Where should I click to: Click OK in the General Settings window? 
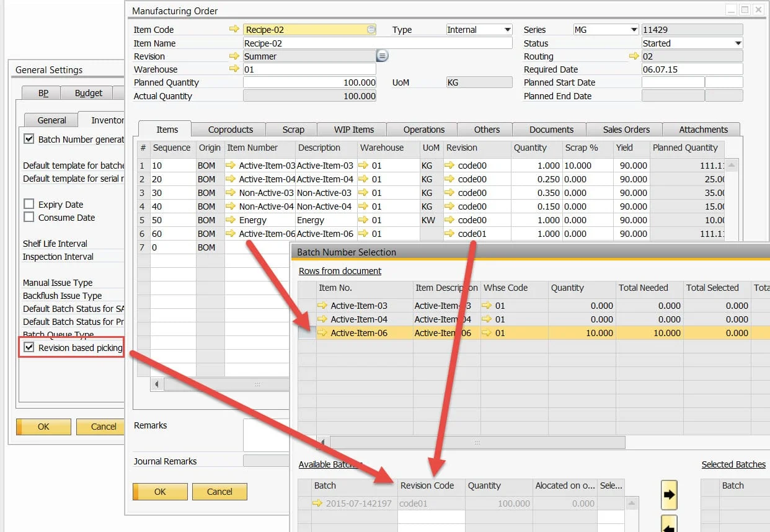43,427
